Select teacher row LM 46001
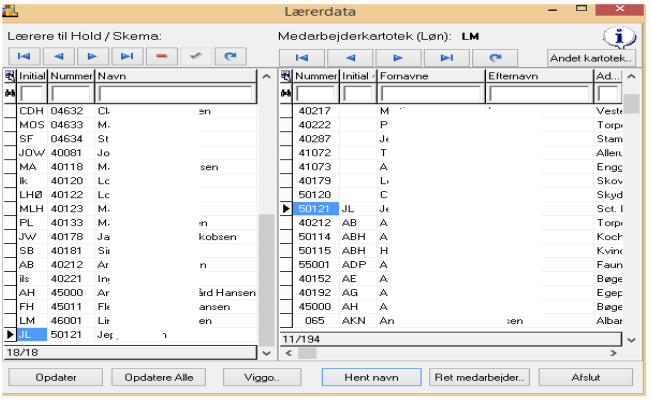Viewport: 651px width, 404px height. tap(130, 321)
